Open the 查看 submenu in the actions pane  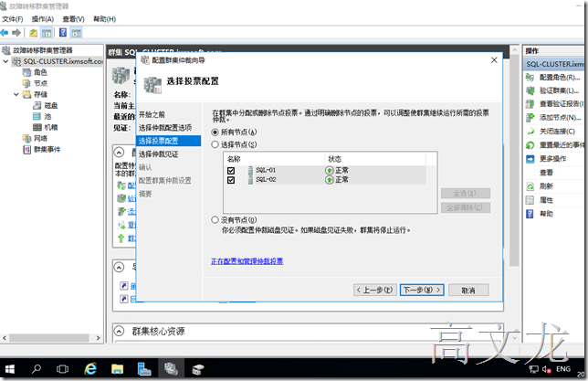[x=546, y=173]
